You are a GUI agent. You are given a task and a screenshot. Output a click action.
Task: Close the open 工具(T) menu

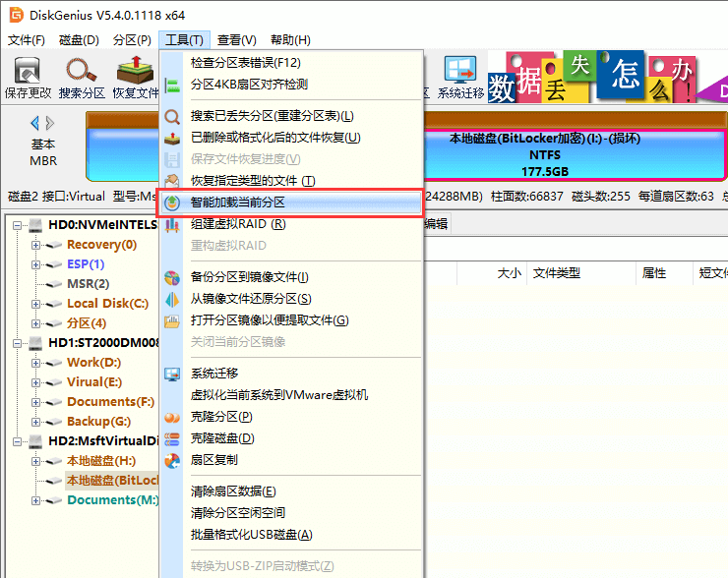184,40
